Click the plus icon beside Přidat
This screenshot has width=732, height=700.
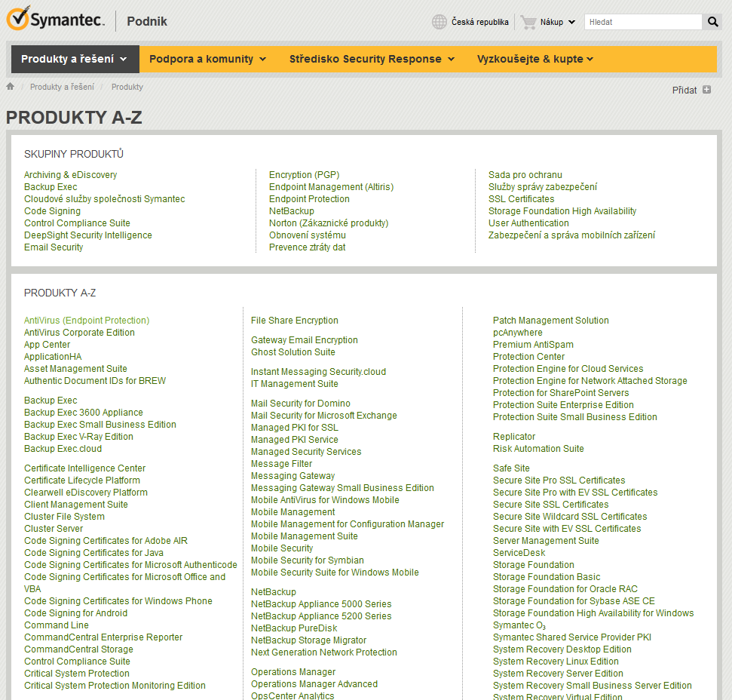pyautogui.click(x=707, y=90)
